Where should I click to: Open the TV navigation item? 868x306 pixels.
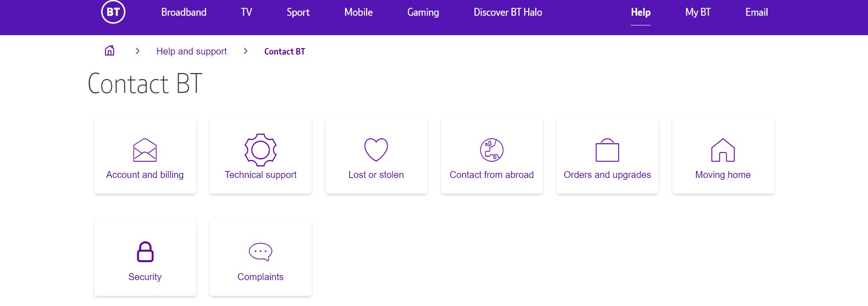(x=246, y=12)
